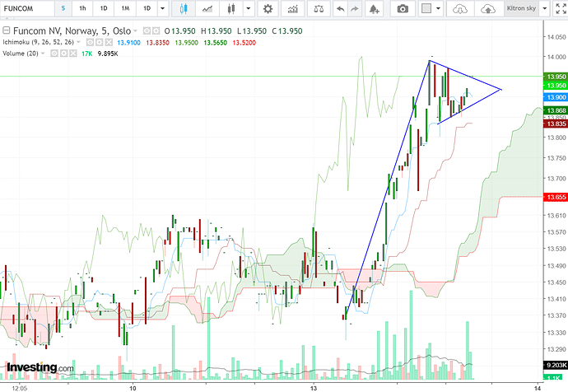Open the chart style dropdown arrow

pyautogui.click(x=249, y=8)
